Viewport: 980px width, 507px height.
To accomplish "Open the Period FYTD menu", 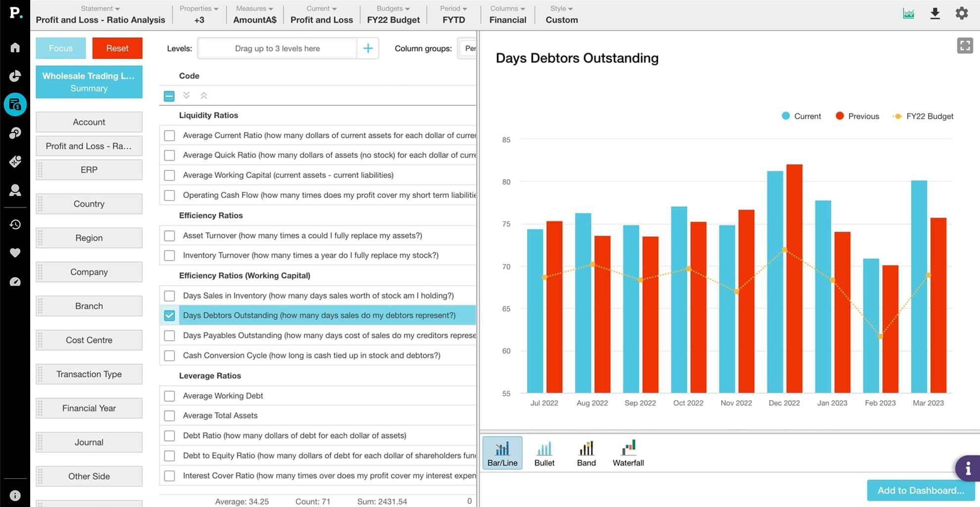I will click(453, 14).
